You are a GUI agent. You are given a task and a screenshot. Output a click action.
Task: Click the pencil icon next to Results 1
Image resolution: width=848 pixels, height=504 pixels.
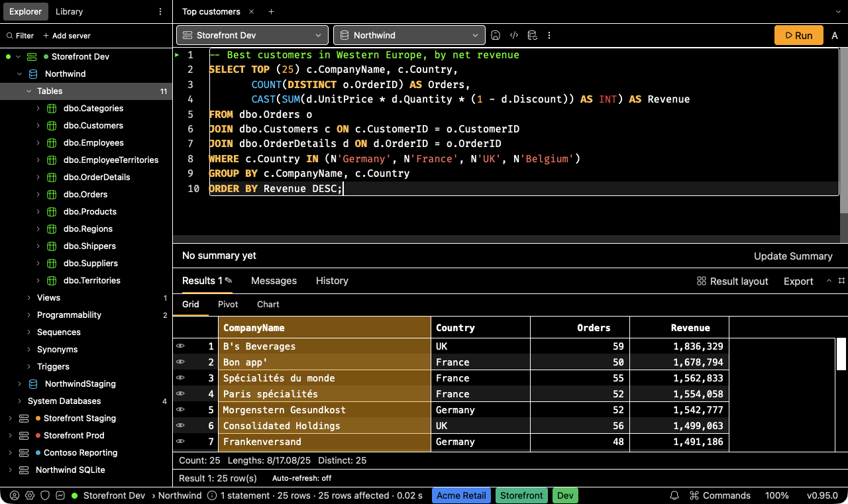229,281
